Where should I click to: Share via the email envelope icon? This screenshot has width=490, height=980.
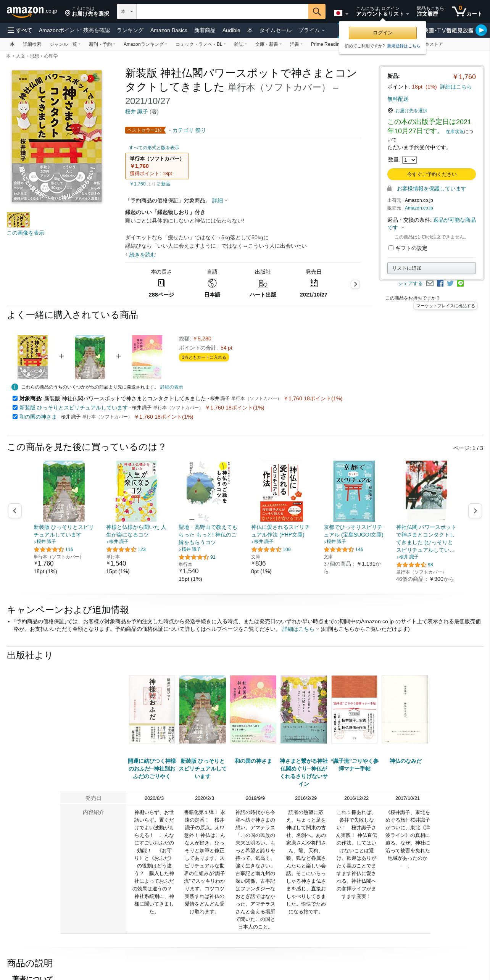(430, 283)
